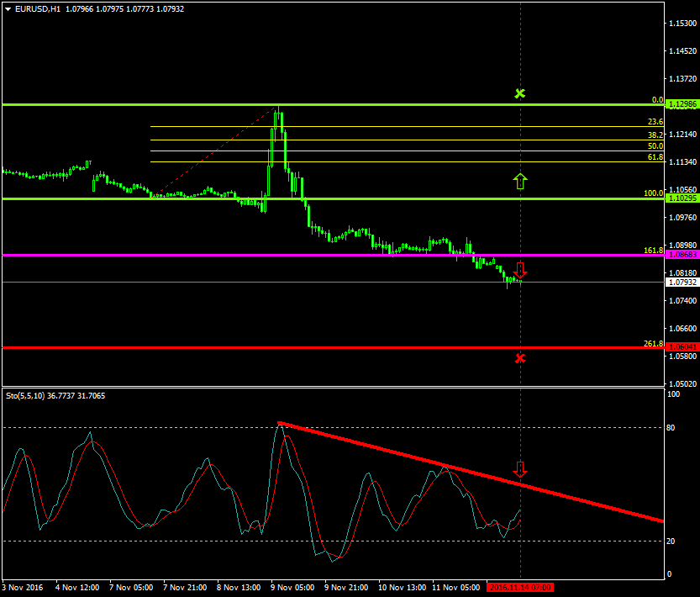The width and height of the screenshot is (700, 597).
Task: Click the red 1.06041 price label
Action: coord(681,347)
